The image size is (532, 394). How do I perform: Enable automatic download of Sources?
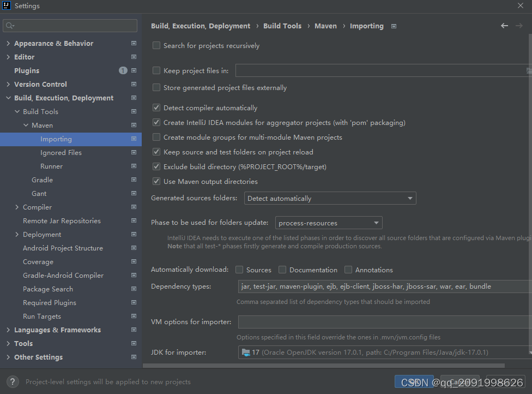tap(239, 270)
